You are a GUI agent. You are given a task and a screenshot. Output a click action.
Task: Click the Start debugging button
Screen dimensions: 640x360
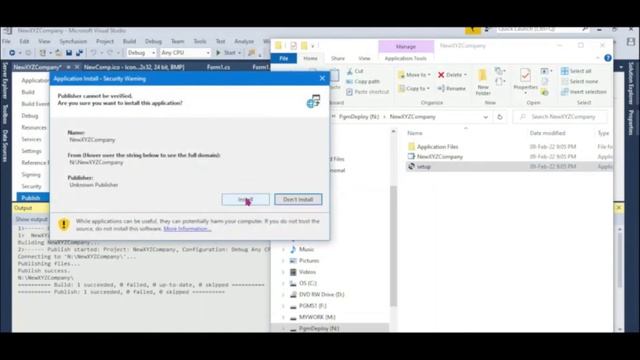point(226,53)
